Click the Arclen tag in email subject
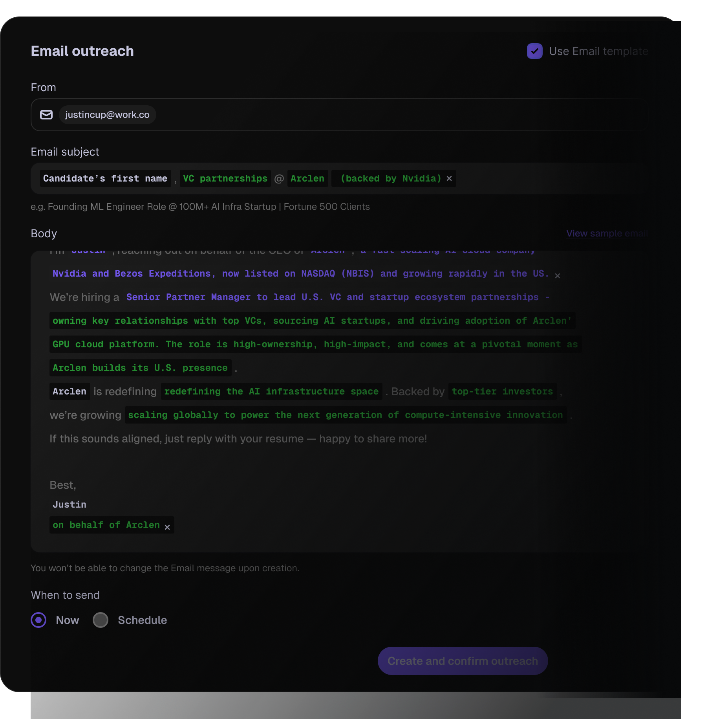 click(307, 179)
